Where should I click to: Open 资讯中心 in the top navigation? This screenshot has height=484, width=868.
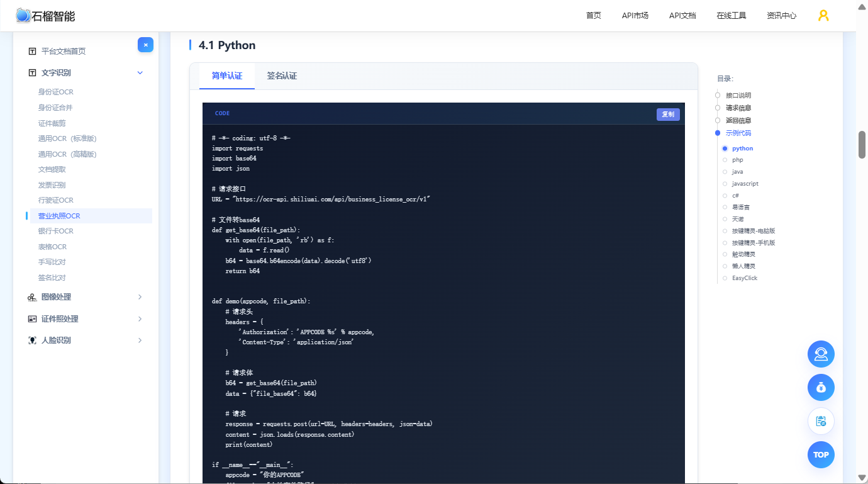pos(782,16)
